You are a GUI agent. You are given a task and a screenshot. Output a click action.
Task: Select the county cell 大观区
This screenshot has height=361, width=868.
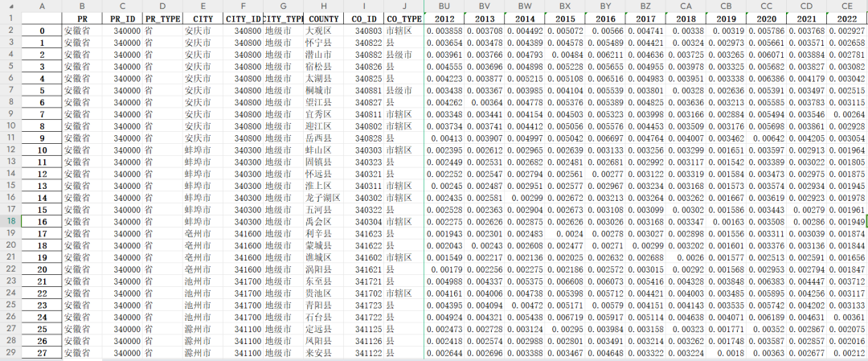(x=324, y=31)
